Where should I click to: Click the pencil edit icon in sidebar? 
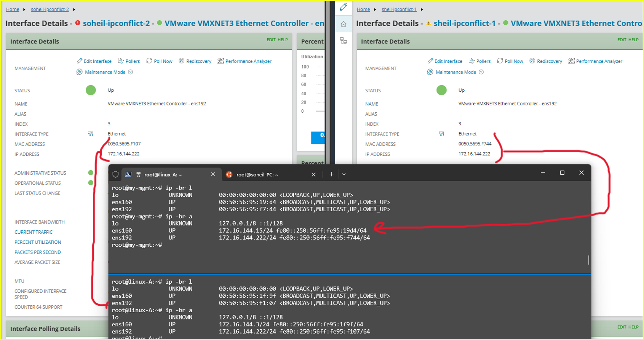[344, 7]
